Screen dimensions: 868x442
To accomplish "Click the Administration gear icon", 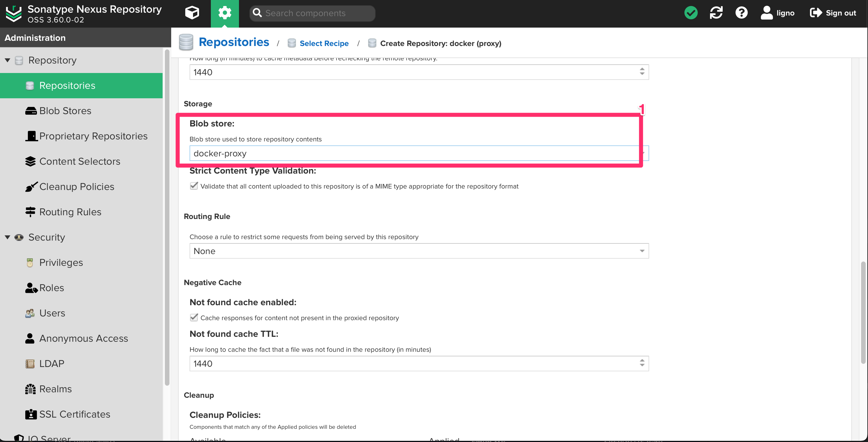I will coord(225,13).
